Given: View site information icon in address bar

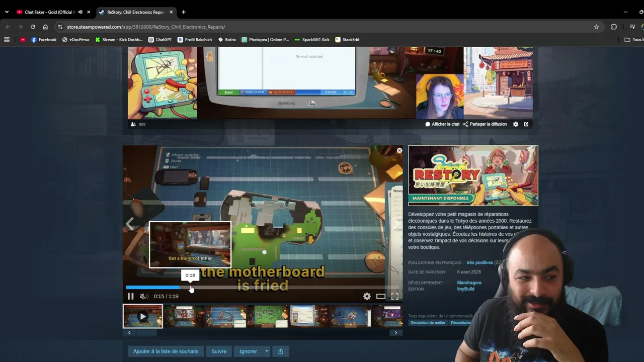Looking at the screenshot, I should tap(60, 27).
